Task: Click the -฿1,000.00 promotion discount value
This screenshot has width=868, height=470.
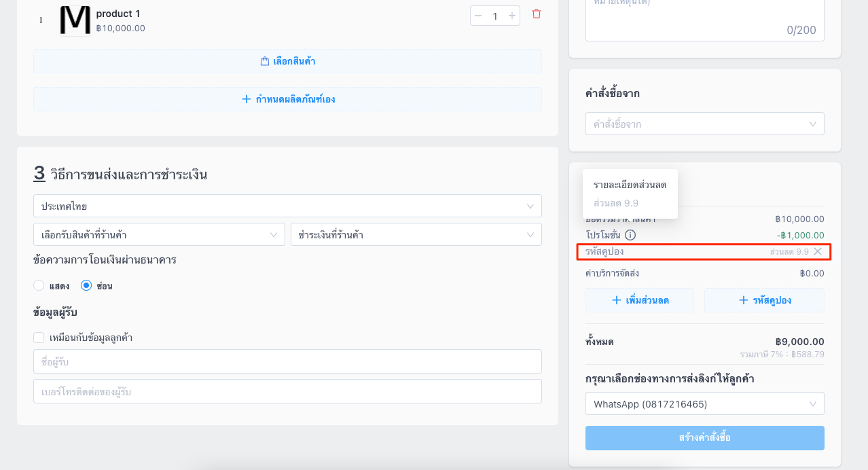Action: (800, 235)
